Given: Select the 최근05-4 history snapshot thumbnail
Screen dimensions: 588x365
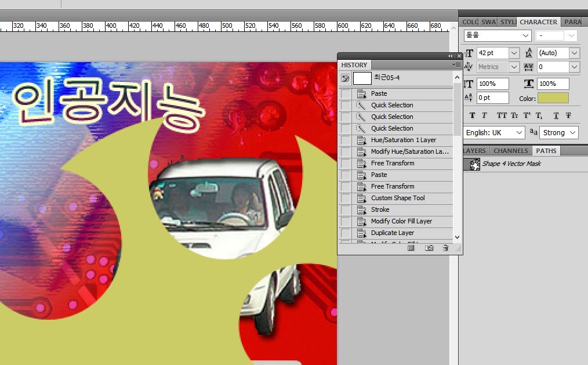Looking at the screenshot, I should tap(362, 78).
